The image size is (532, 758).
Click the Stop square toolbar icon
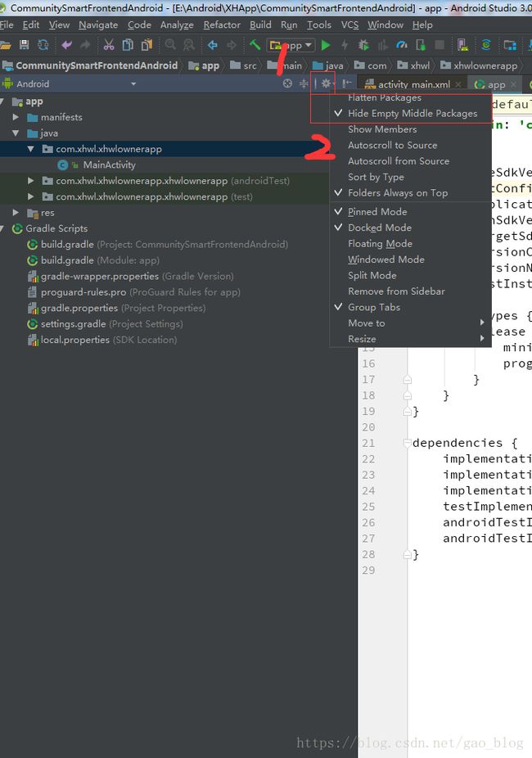point(440,45)
